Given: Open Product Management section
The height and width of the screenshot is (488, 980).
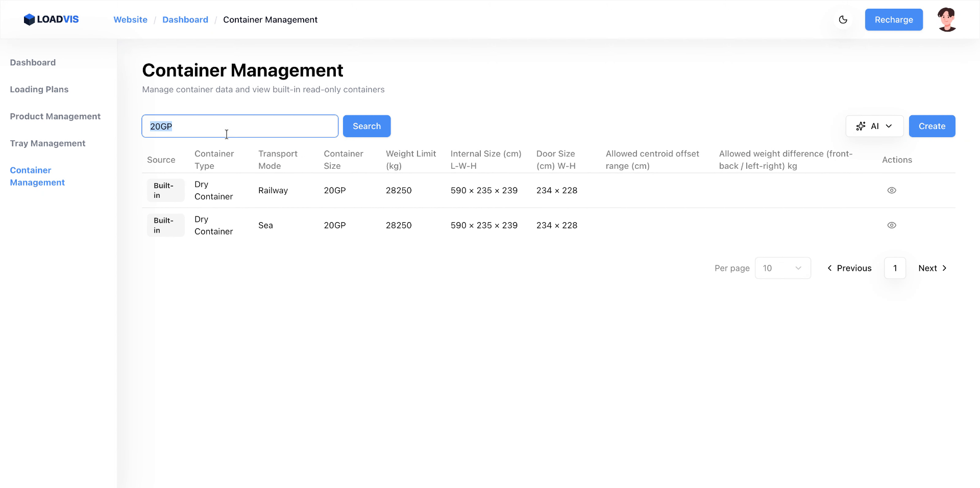Looking at the screenshot, I should click(x=55, y=117).
